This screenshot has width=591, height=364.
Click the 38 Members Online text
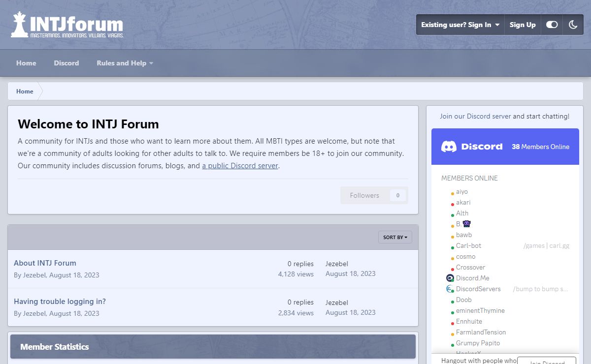(x=540, y=147)
